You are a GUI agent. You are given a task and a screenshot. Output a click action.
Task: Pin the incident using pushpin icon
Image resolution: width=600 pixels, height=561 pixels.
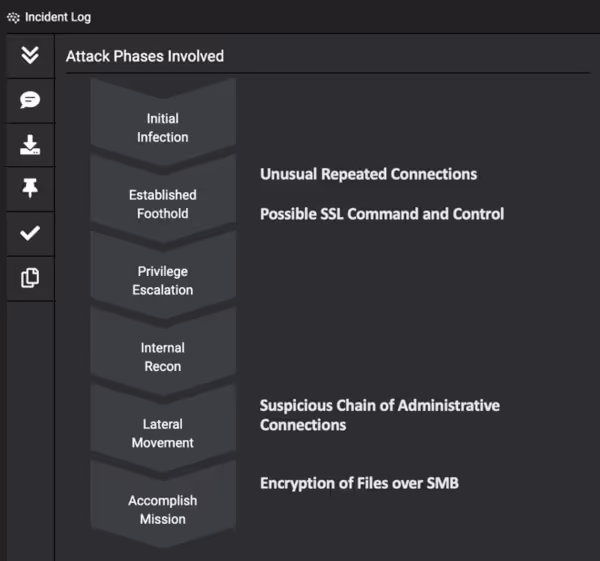pos(30,188)
